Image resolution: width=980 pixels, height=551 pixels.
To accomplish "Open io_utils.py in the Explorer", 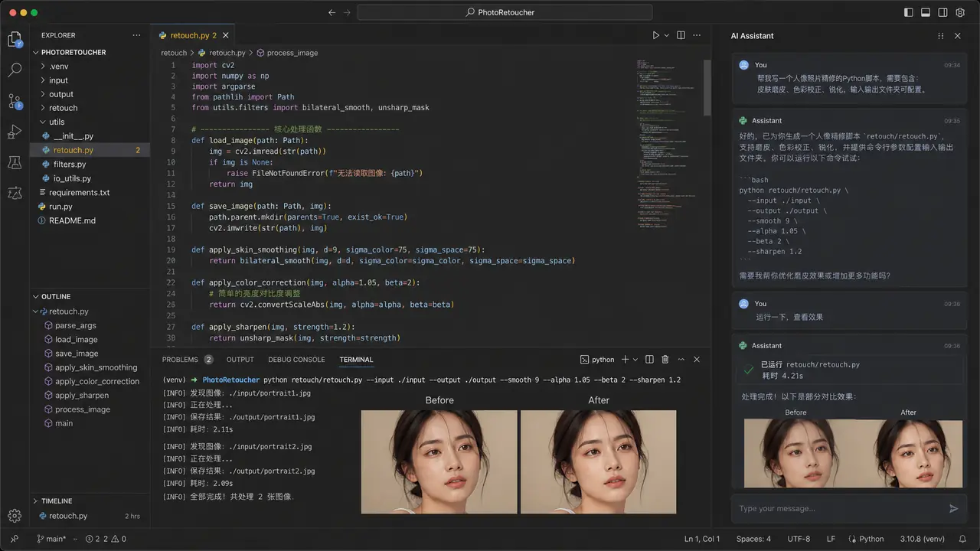I will click(x=90, y=178).
